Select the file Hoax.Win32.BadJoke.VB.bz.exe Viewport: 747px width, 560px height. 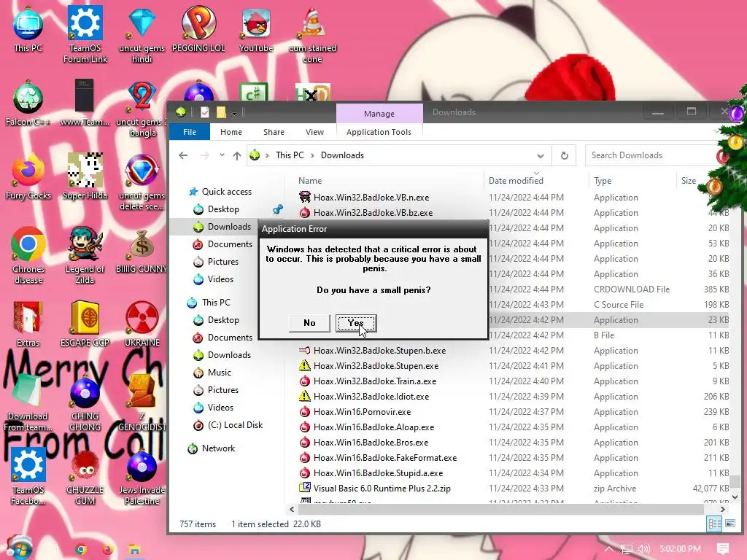point(373,212)
